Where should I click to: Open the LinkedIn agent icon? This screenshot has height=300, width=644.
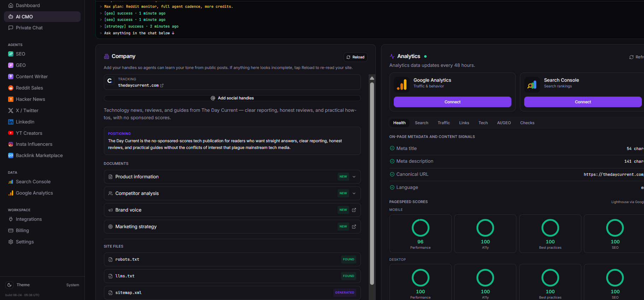(x=11, y=122)
